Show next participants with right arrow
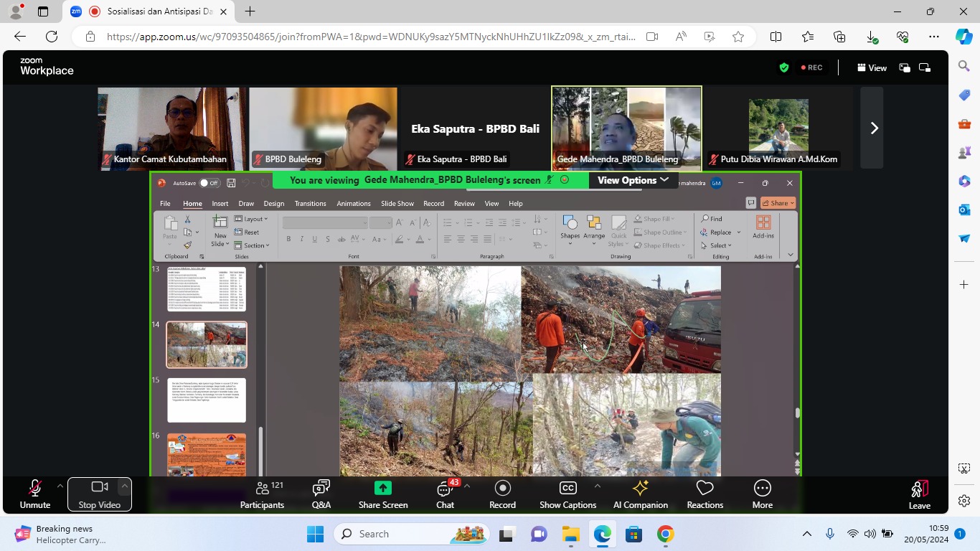The height and width of the screenshot is (551, 980). pyautogui.click(x=872, y=128)
